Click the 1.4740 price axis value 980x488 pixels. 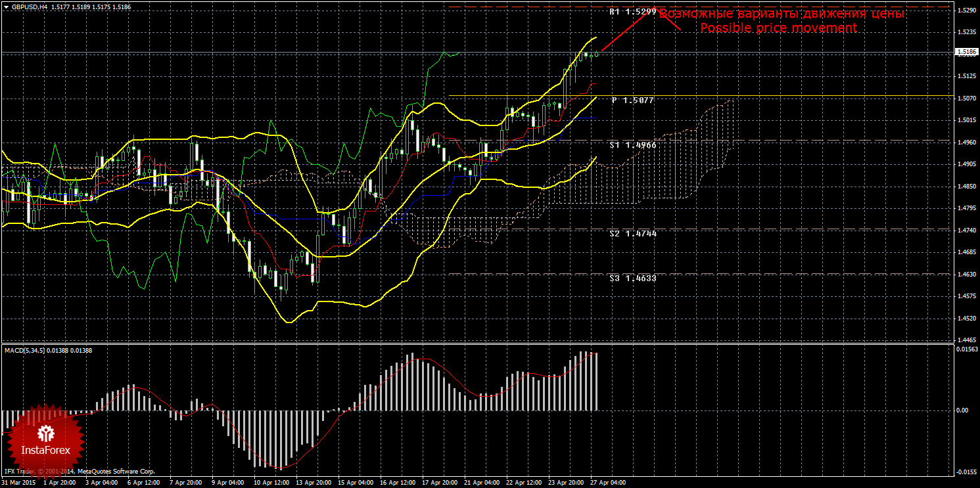click(966, 231)
